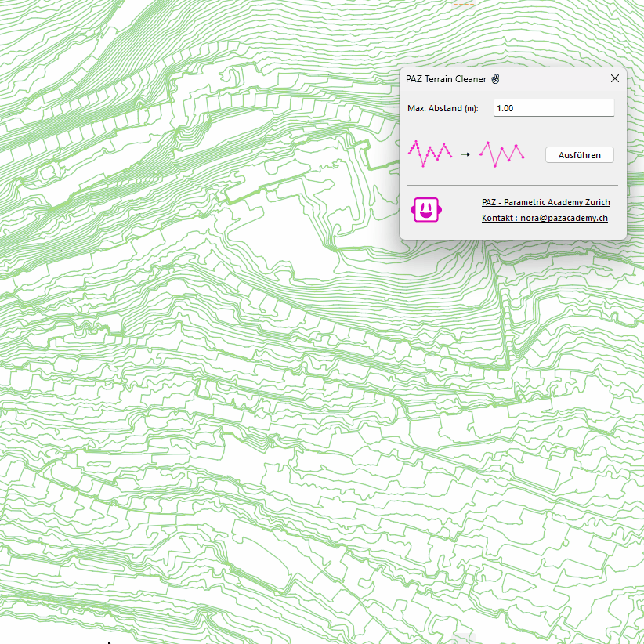Click the pink polyline simplification diagram
The image size is (644, 644).
pyautogui.click(x=465, y=154)
